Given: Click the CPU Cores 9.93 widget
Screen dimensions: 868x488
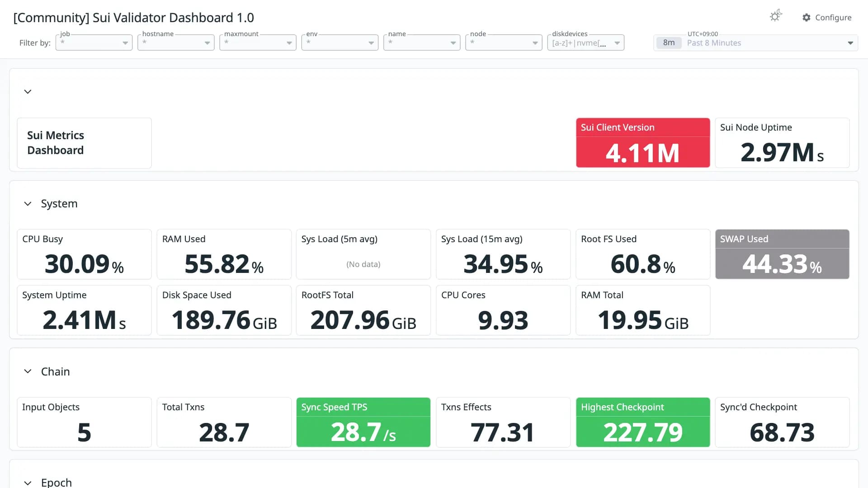Looking at the screenshot, I should click(x=503, y=310).
